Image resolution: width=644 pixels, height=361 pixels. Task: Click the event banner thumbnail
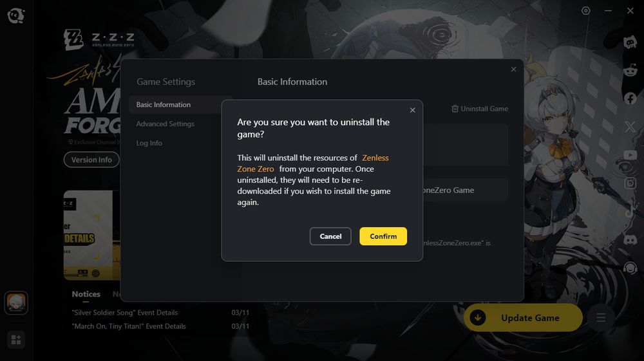pyautogui.click(x=92, y=235)
